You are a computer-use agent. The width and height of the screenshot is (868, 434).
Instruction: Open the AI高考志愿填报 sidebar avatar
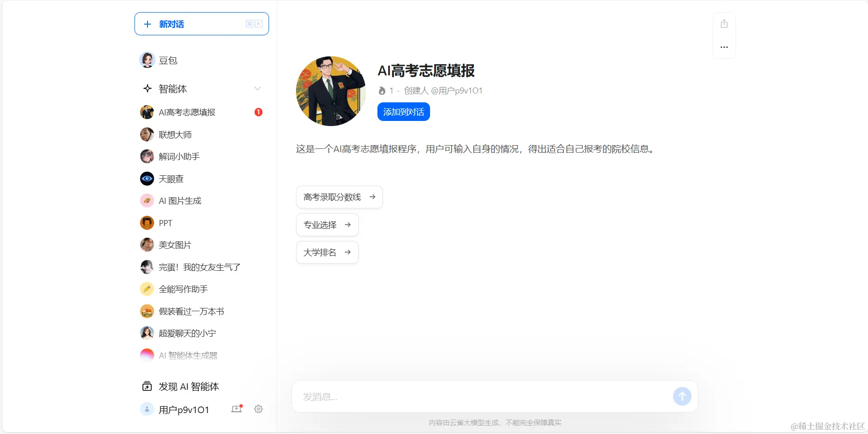147,112
